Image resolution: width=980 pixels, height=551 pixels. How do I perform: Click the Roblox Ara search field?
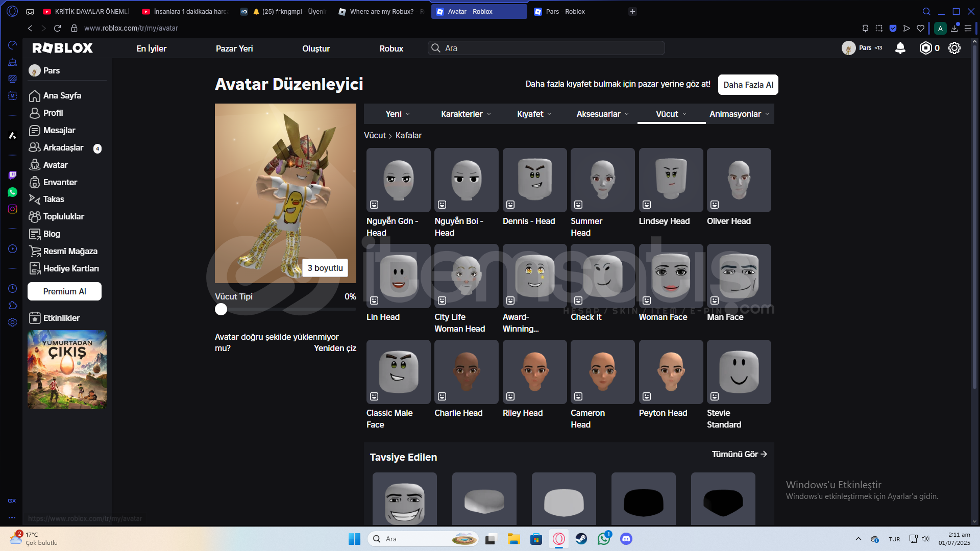click(x=546, y=48)
